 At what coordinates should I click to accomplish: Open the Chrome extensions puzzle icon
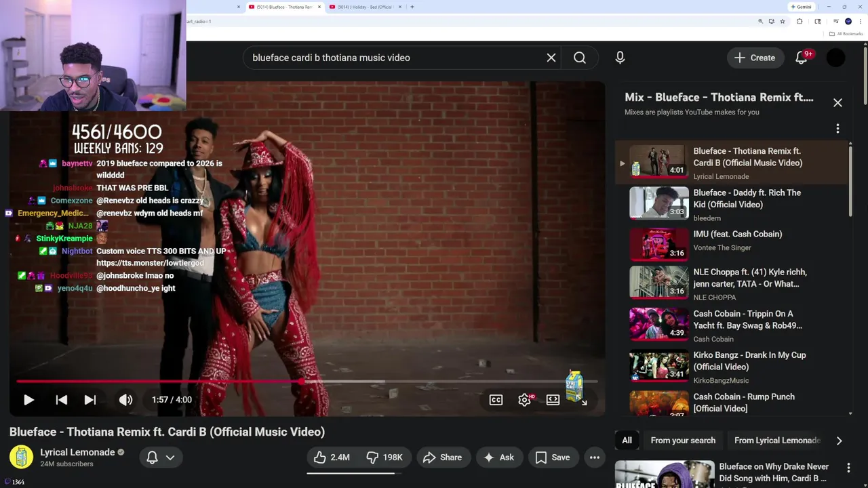[x=800, y=22]
